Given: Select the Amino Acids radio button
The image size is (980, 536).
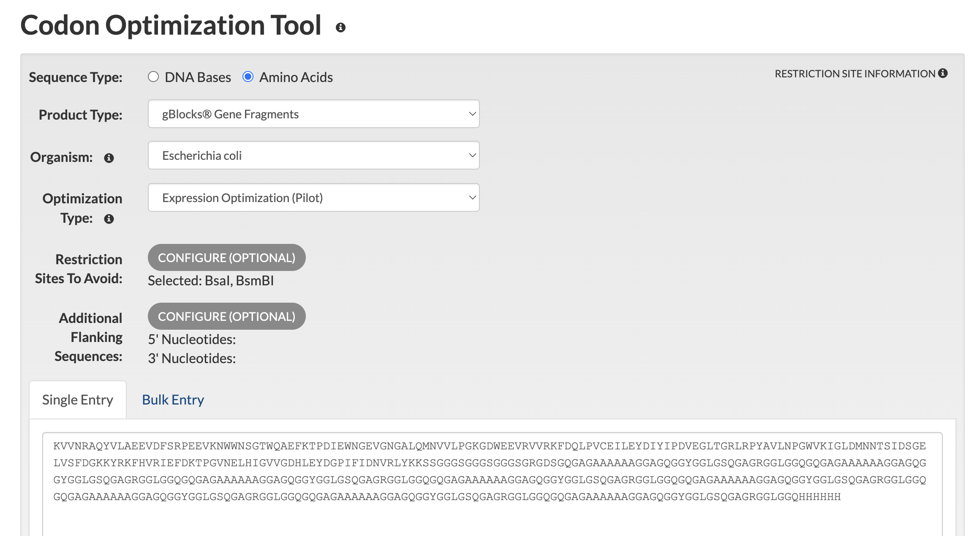Looking at the screenshot, I should 248,77.
